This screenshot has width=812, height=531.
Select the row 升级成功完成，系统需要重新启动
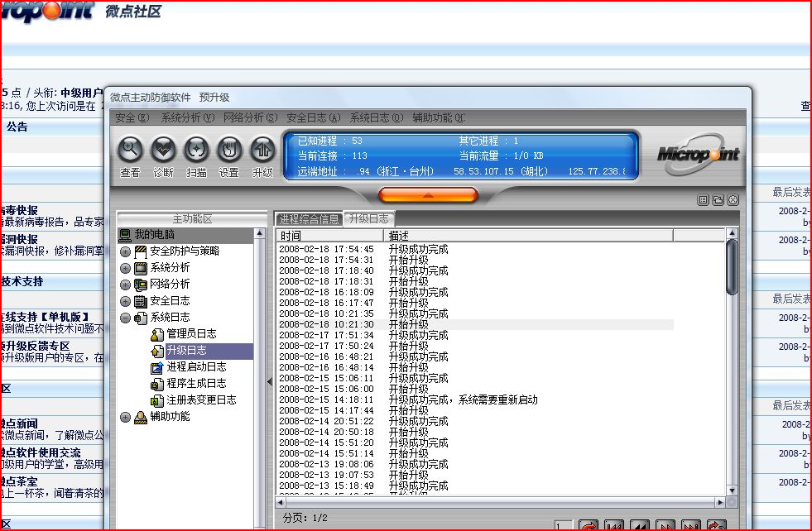point(475,399)
